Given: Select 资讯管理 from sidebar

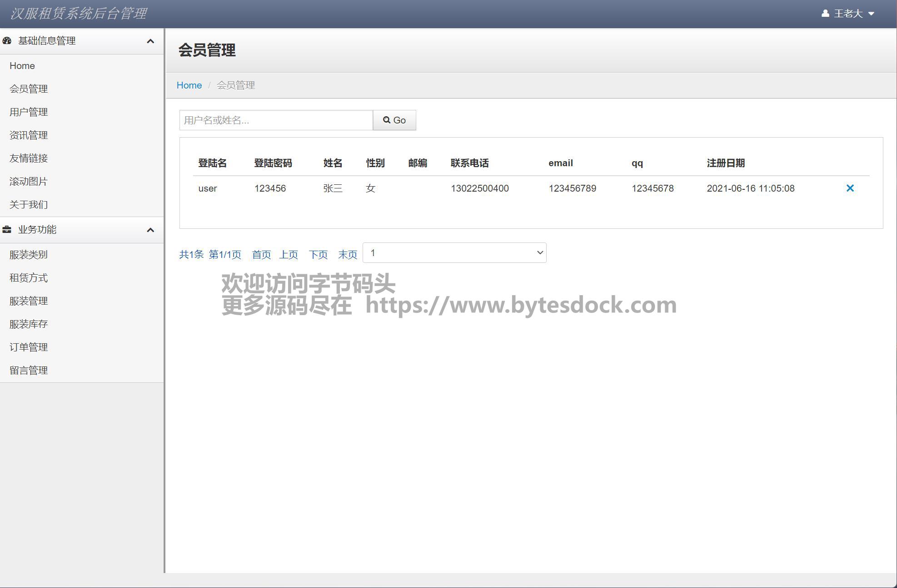Looking at the screenshot, I should click(x=29, y=135).
